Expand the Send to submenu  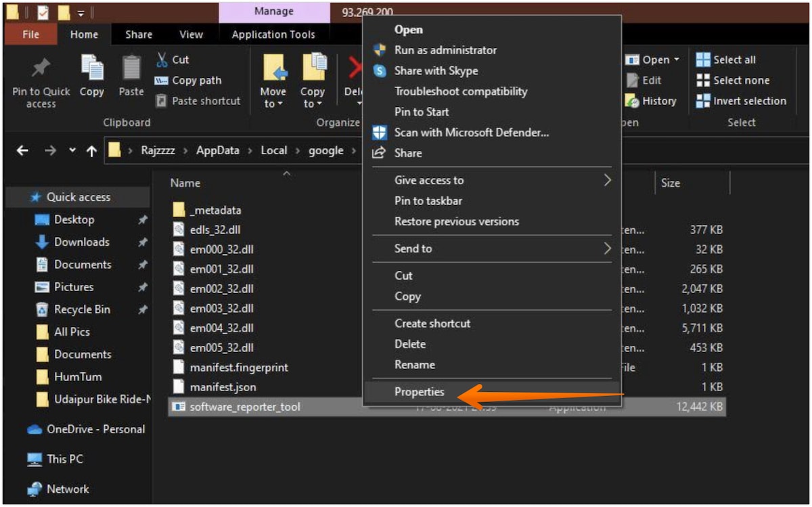[x=411, y=248]
